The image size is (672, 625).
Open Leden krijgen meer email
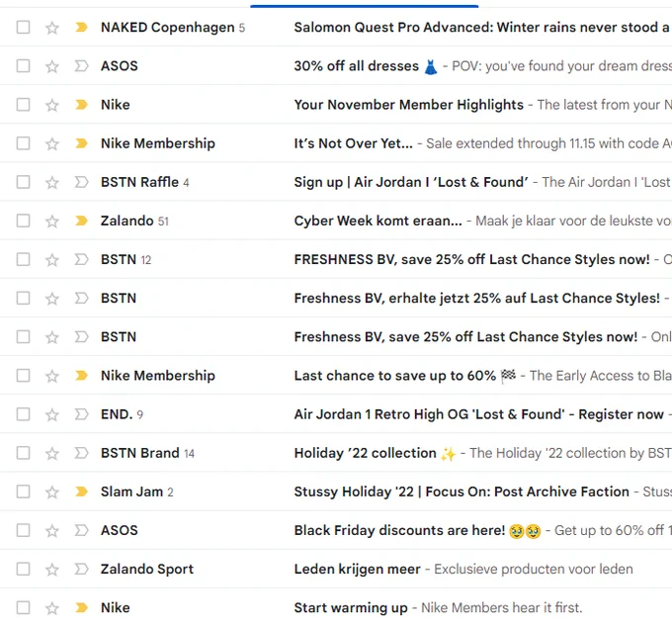click(357, 570)
